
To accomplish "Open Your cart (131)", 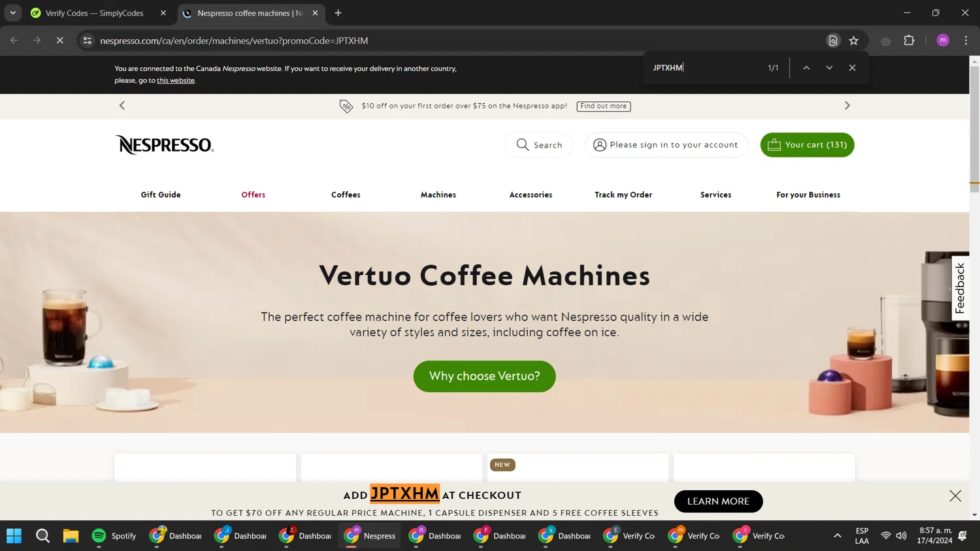I will (x=807, y=145).
